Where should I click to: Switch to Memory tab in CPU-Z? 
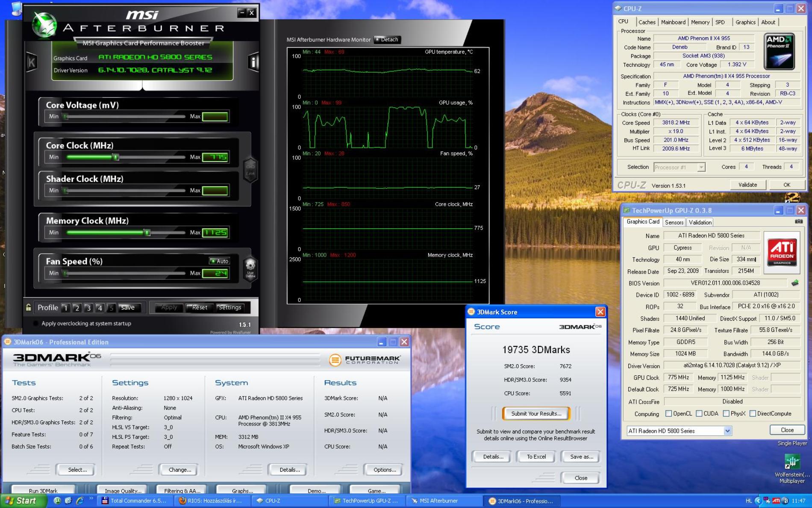click(700, 22)
